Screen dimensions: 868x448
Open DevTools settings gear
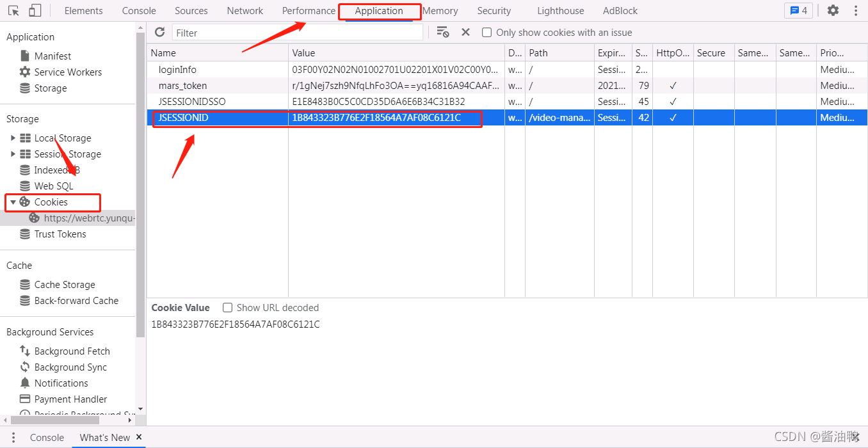(x=833, y=11)
